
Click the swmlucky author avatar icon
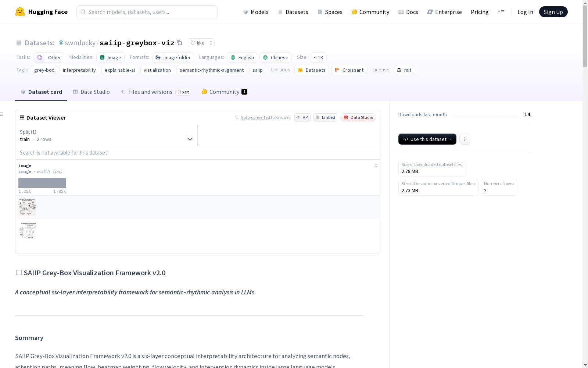point(61,43)
